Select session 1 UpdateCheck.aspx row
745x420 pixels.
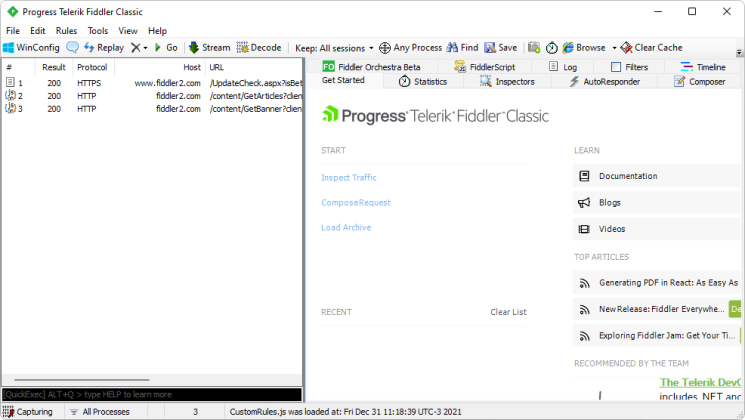[x=152, y=83]
